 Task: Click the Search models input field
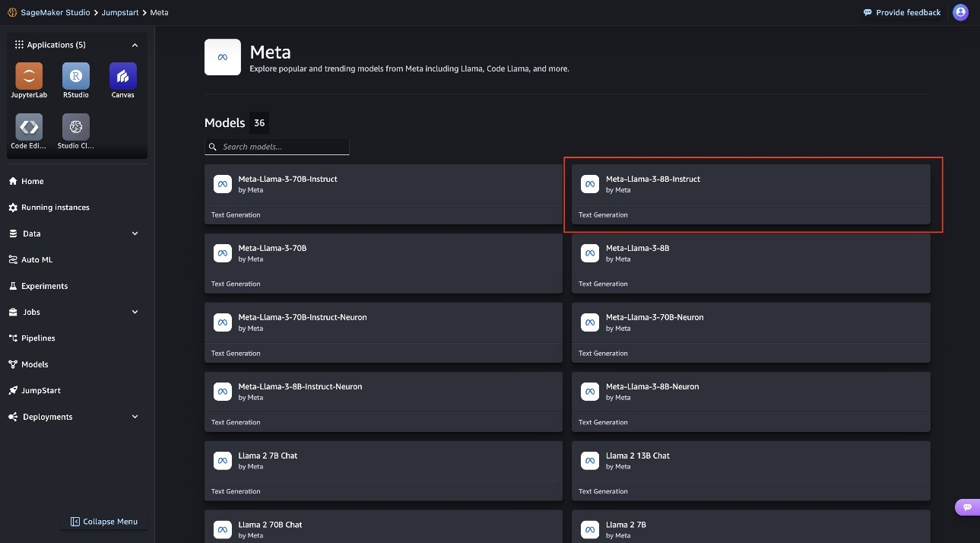coord(277,147)
